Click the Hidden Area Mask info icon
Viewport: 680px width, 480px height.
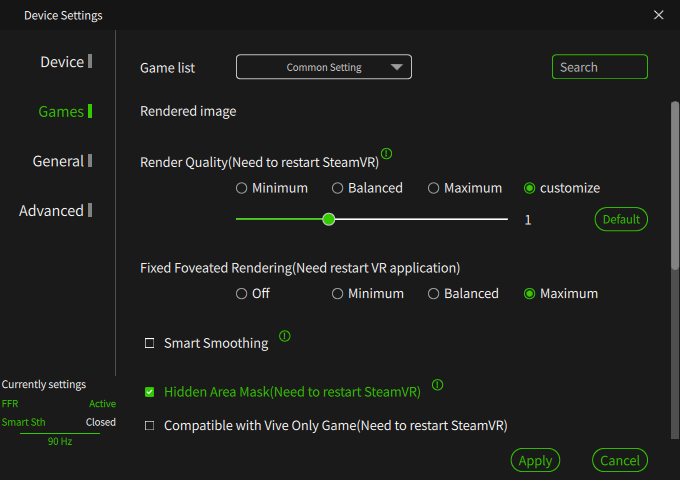point(437,385)
